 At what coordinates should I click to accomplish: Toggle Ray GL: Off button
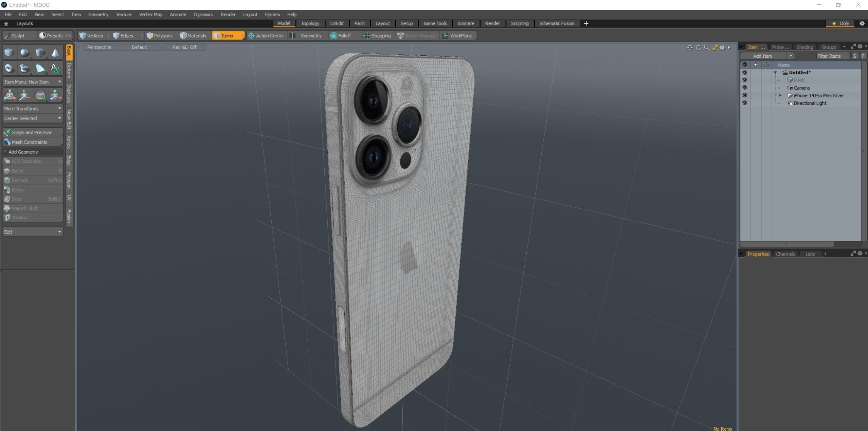(184, 47)
